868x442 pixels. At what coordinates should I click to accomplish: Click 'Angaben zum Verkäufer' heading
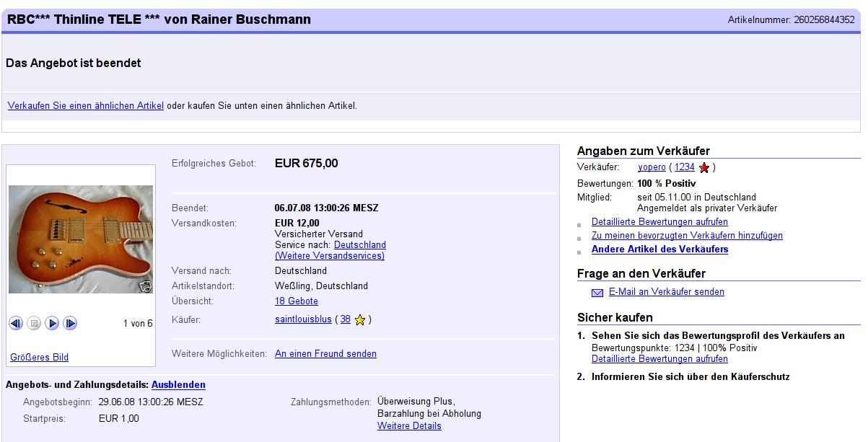[644, 151]
